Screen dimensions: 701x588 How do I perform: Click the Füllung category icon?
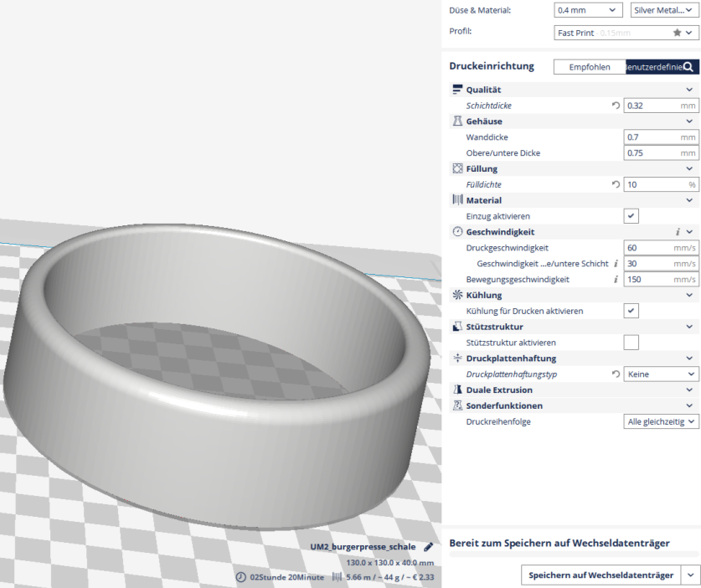pyautogui.click(x=457, y=168)
